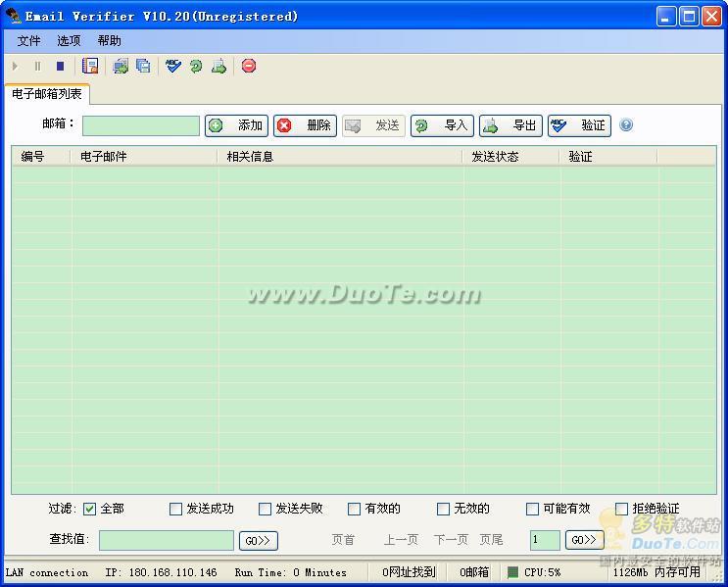Click the export toolbar icon with arrow
Image resolution: width=728 pixels, height=587 pixels.
[218, 66]
